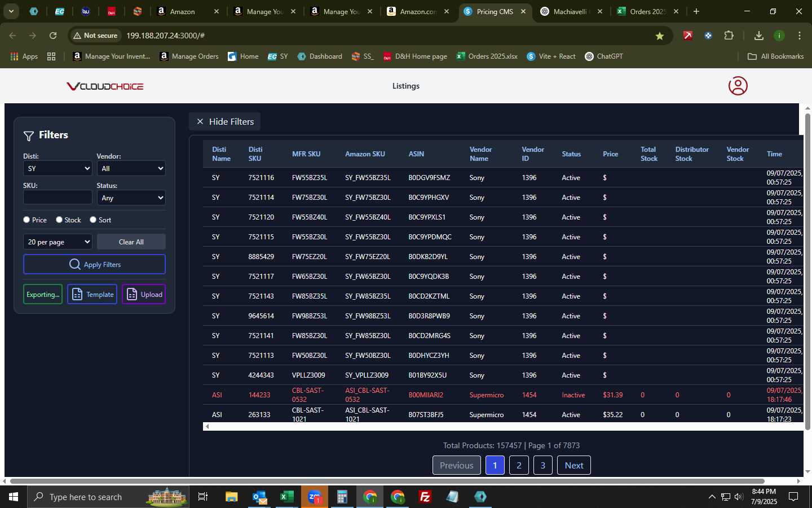This screenshot has height=508, width=812.
Task: Open the Vendor dropdown showing All
Action: click(x=131, y=168)
